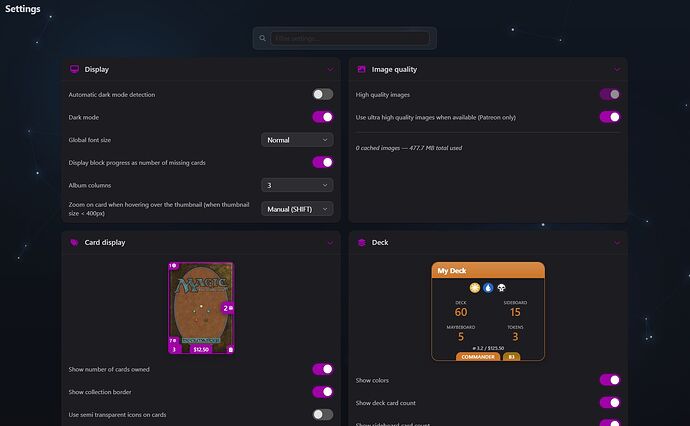Screen dimensions: 690x426
Task: Click the maybeboard count 5
Action: [x=461, y=337]
